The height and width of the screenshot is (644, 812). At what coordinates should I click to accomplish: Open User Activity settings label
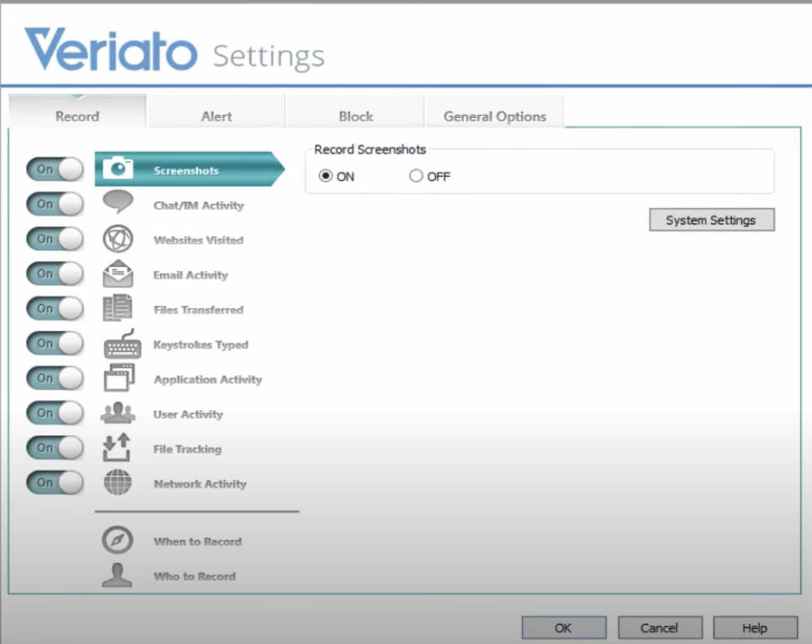click(x=189, y=414)
